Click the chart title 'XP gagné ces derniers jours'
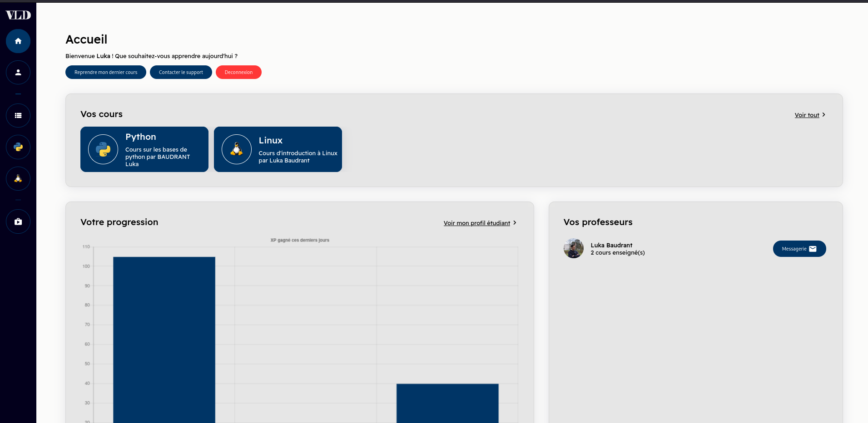 point(300,240)
